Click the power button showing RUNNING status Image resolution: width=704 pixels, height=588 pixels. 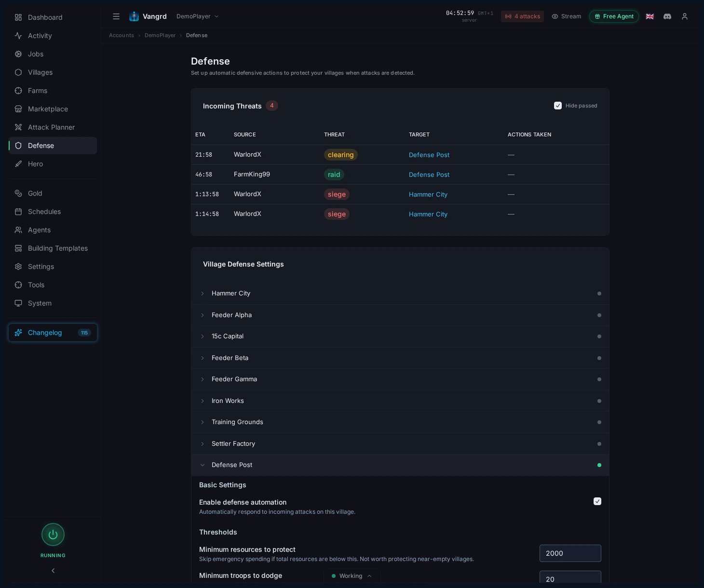53,535
